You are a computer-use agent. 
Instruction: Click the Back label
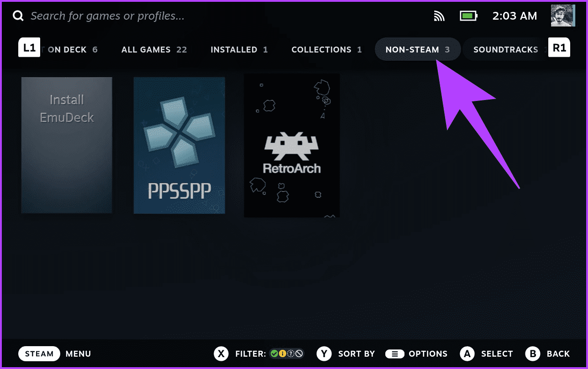pos(558,354)
